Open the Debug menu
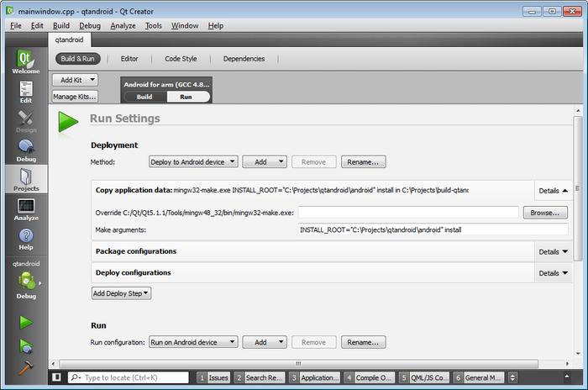588x390 pixels. 90,25
